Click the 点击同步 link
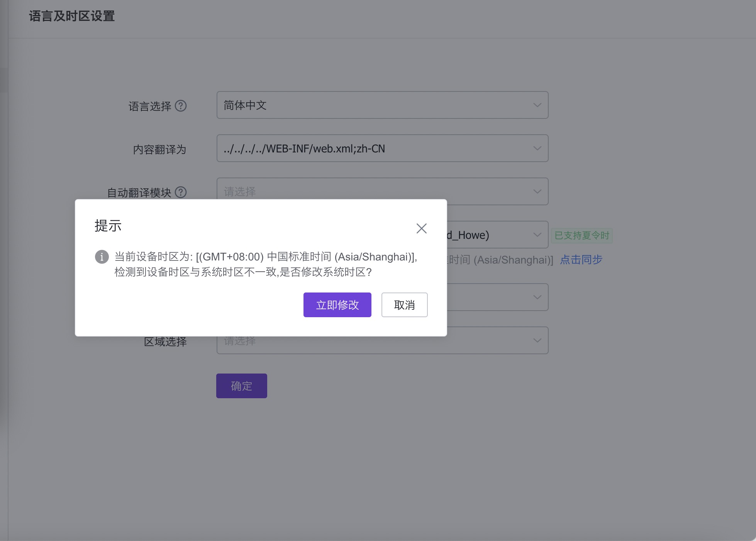 pyautogui.click(x=581, y=260)
